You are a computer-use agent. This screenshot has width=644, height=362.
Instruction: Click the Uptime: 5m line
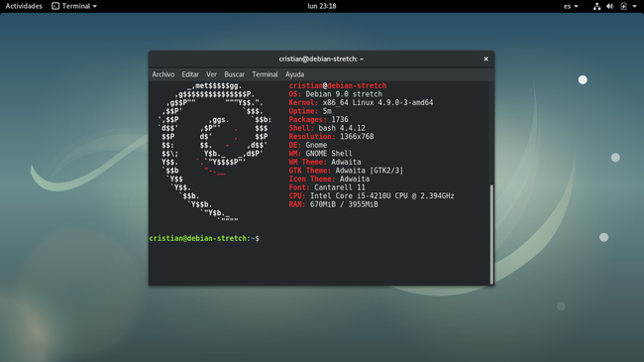310,111
